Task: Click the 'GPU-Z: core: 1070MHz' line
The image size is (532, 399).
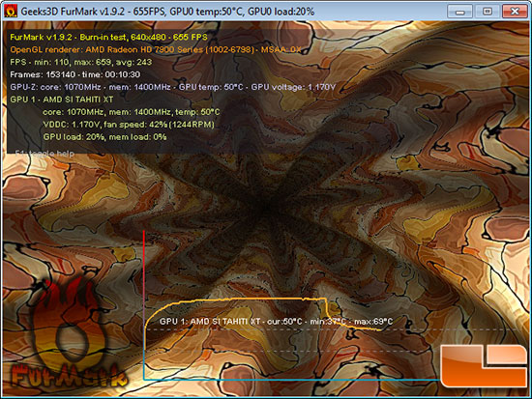Action: coord(173,87)
